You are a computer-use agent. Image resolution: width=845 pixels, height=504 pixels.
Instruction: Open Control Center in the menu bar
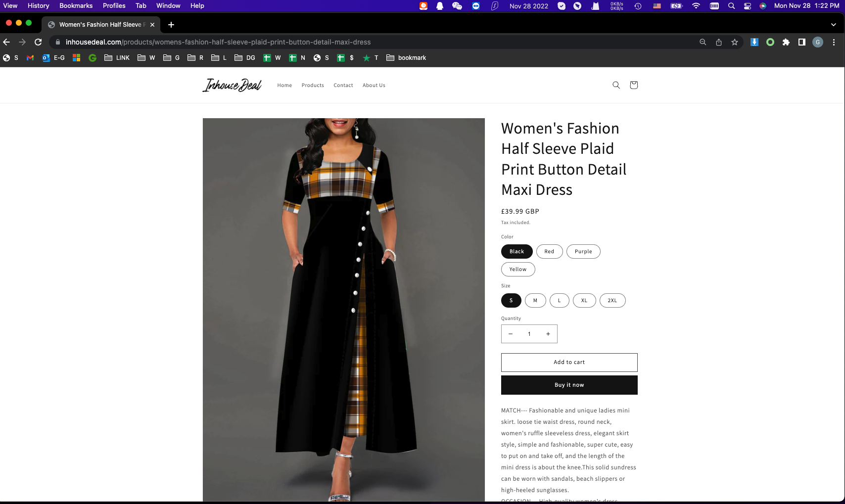[x=748, y=6]
